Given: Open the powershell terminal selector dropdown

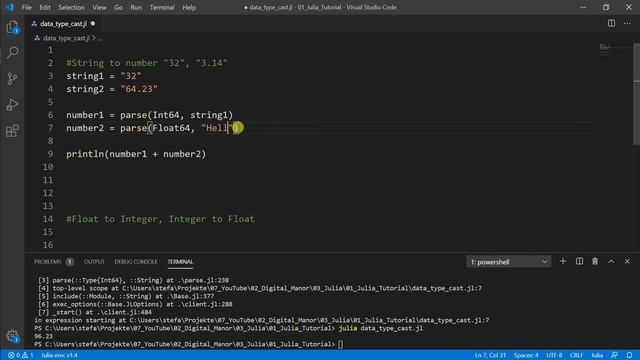Looking at the screenshot, I should tap(509, 262).
